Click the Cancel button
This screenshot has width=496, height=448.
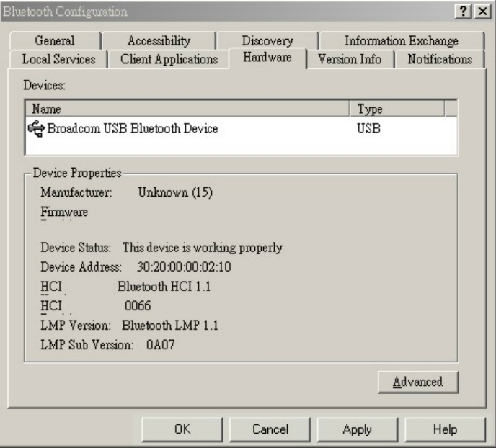pos(270,429)
